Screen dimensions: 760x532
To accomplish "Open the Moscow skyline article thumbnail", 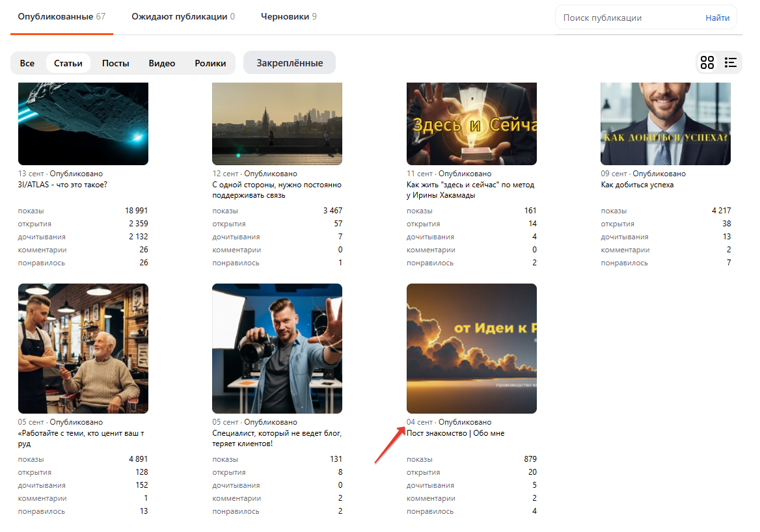I will [277, 124].
